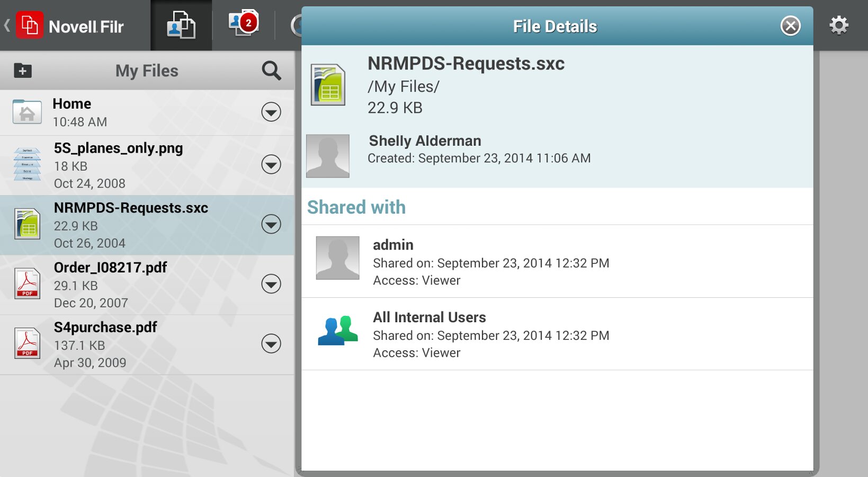This screenshot has height=477, width=868.
Task: Click the Novell Filr logo icon
Action: click(x=30, y=25)
